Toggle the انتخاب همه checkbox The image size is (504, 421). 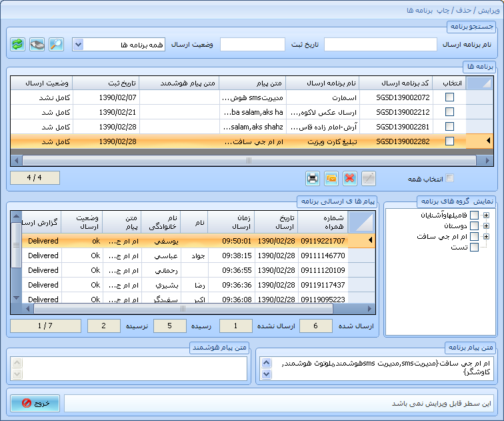[450, 178]
